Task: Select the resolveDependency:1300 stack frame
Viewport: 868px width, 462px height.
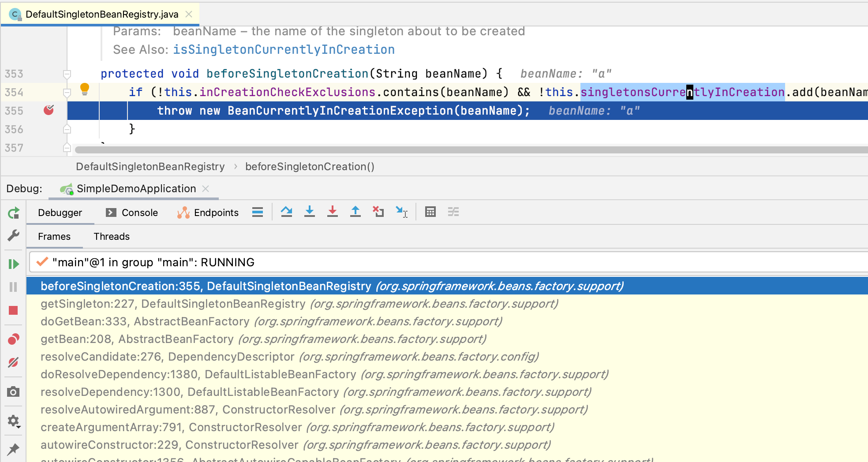Action: click(447, 392)
